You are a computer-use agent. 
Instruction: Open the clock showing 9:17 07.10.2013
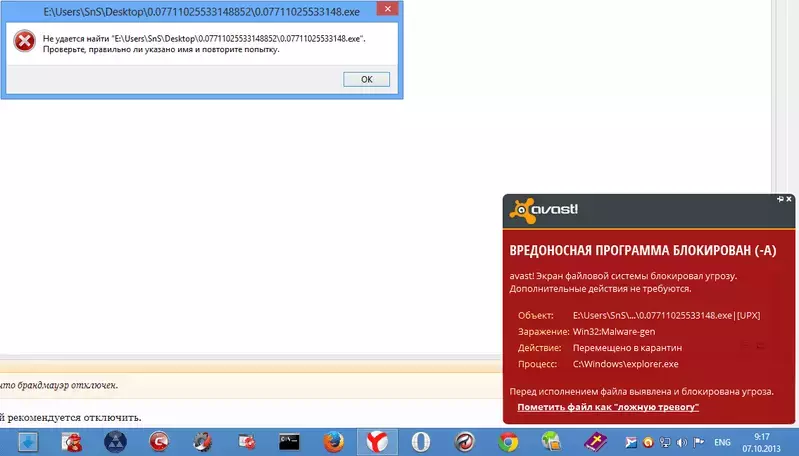[x=761, y=442]
